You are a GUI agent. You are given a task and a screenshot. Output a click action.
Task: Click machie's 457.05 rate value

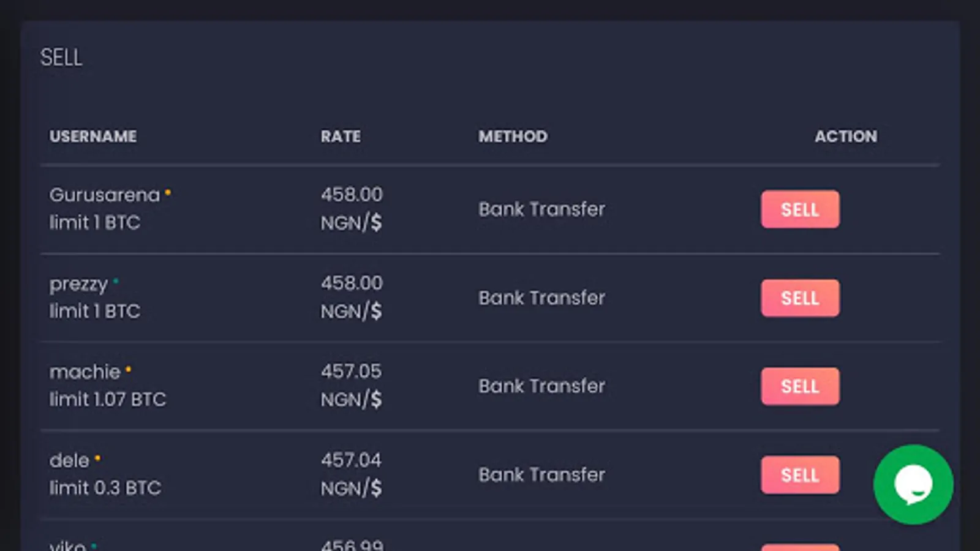coord(351,371)
